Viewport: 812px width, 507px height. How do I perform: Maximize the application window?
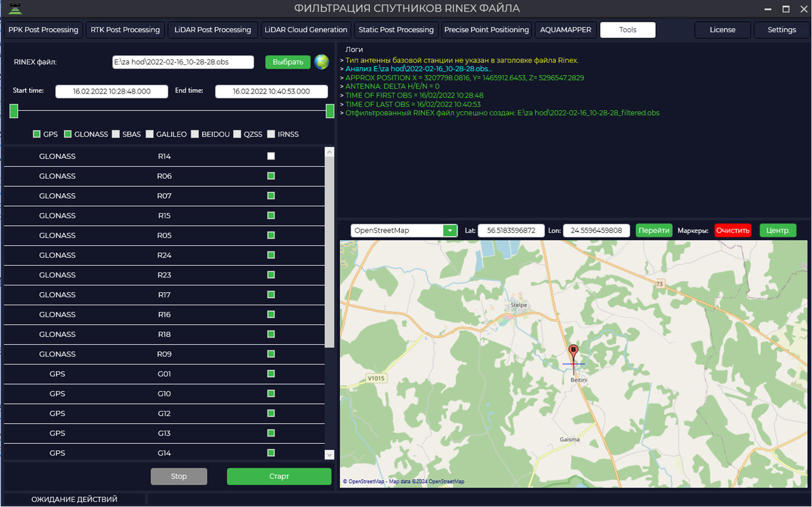786,9
